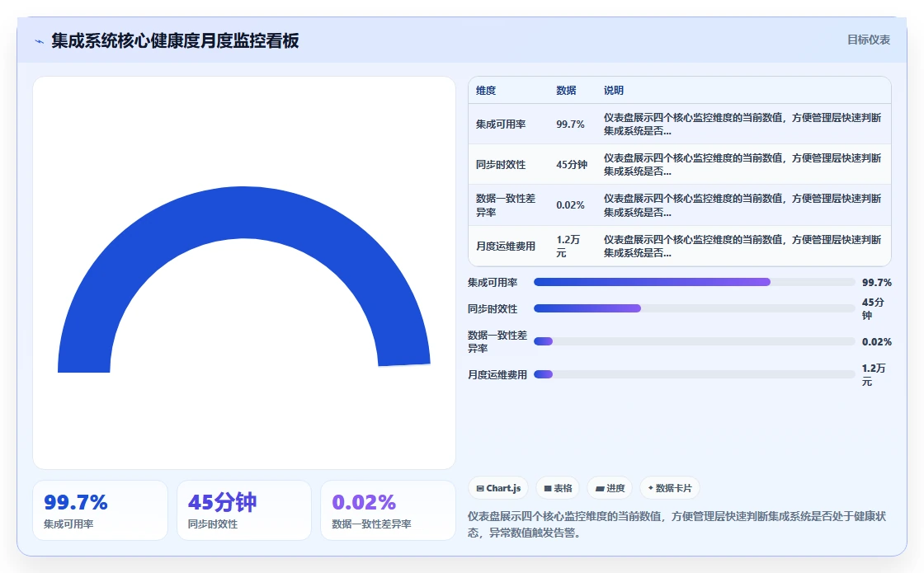Click the 维度 column header
This screenshot has height=573, width=924.
pos(486,90)
